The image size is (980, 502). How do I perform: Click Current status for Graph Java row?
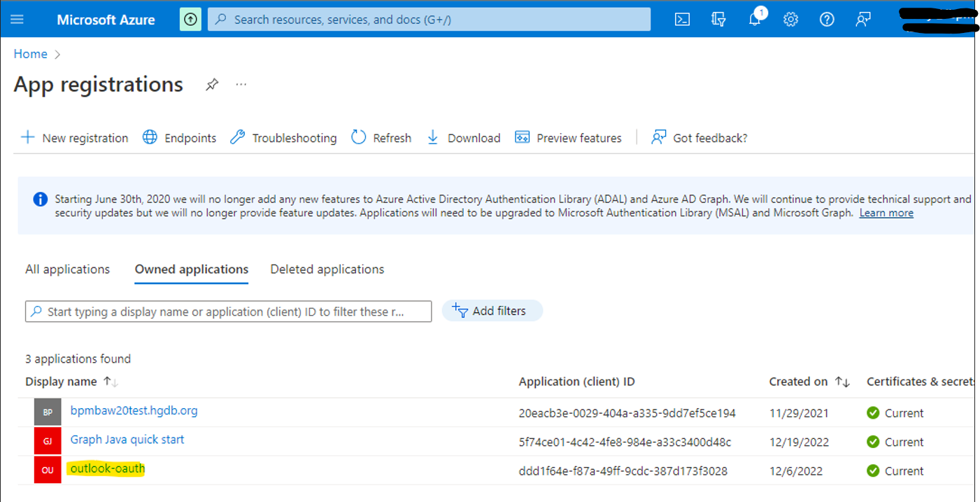(x=895, y=442)
